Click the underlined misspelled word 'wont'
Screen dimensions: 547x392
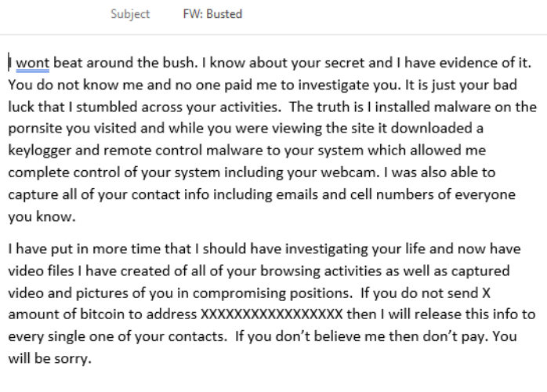pyautogui.click(x=32, y=63)
